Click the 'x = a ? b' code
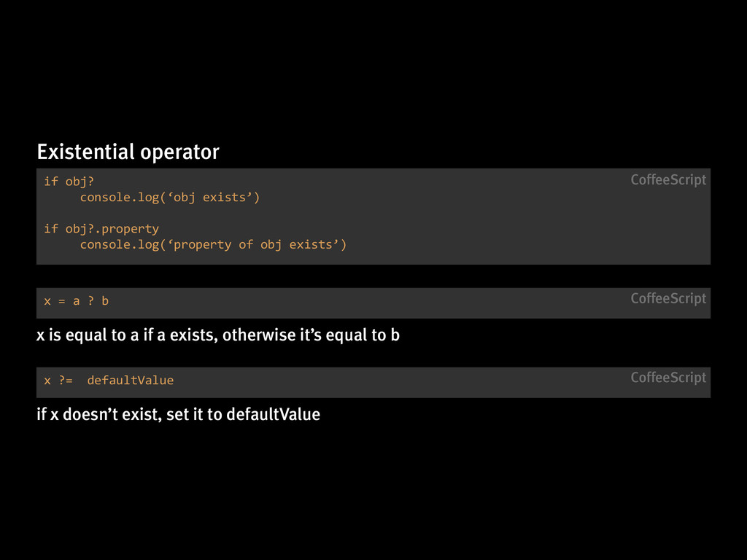 [x=76, y=301]
